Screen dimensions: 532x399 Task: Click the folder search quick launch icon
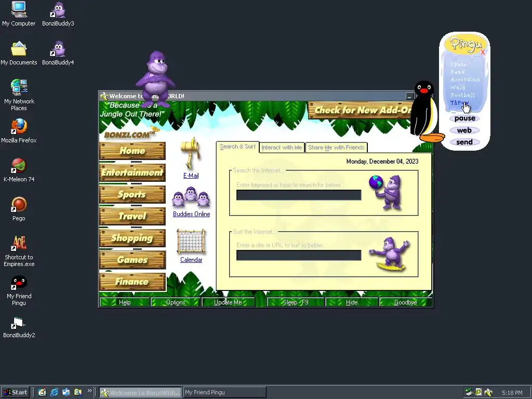pyautogui.click(x=78, y=392)
